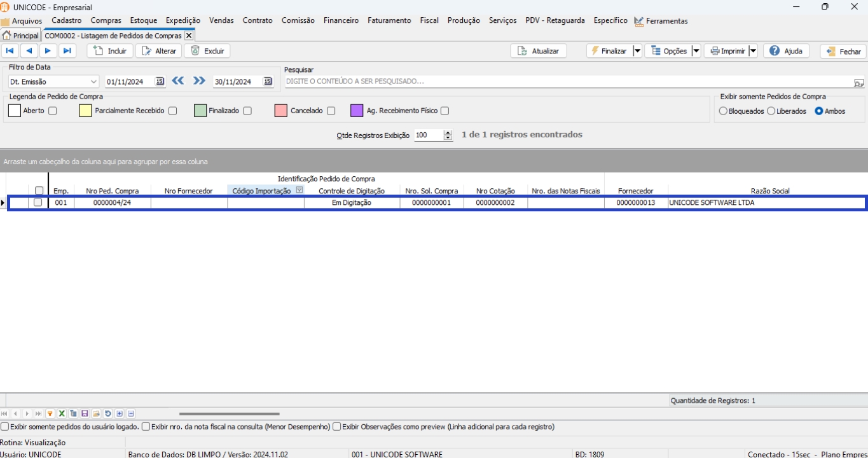Click search icon at end of Pesquisar field
The image size is (868, 458).
pyautogui.click(x=858, y=82)
